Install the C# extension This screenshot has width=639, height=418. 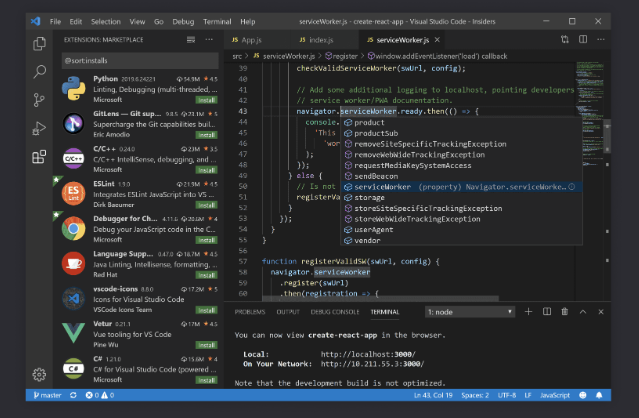[207, 381]
